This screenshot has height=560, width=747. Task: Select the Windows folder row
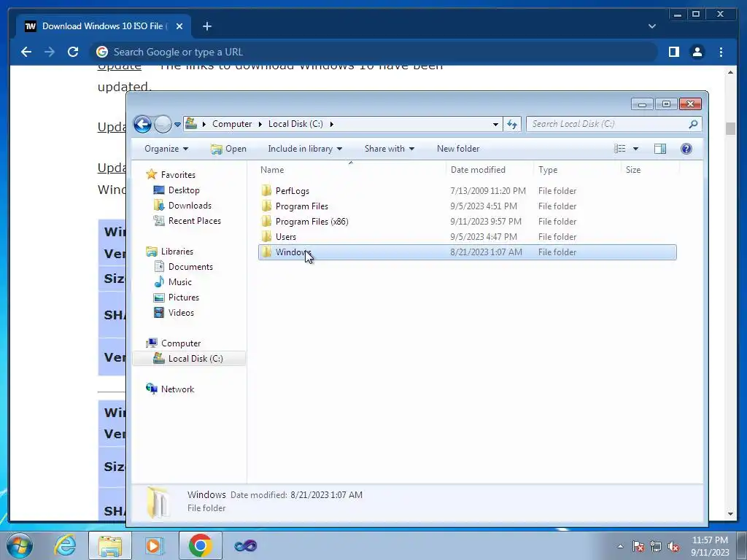[x=468, y=252]
